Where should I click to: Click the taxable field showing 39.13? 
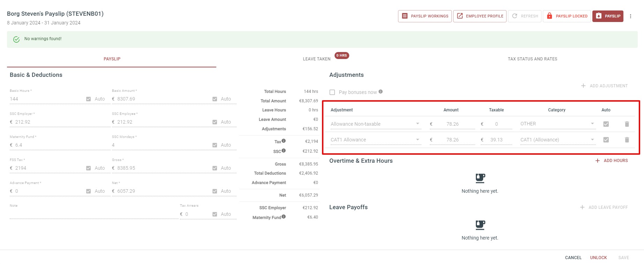pyautogui.click(x=496, y=140)
